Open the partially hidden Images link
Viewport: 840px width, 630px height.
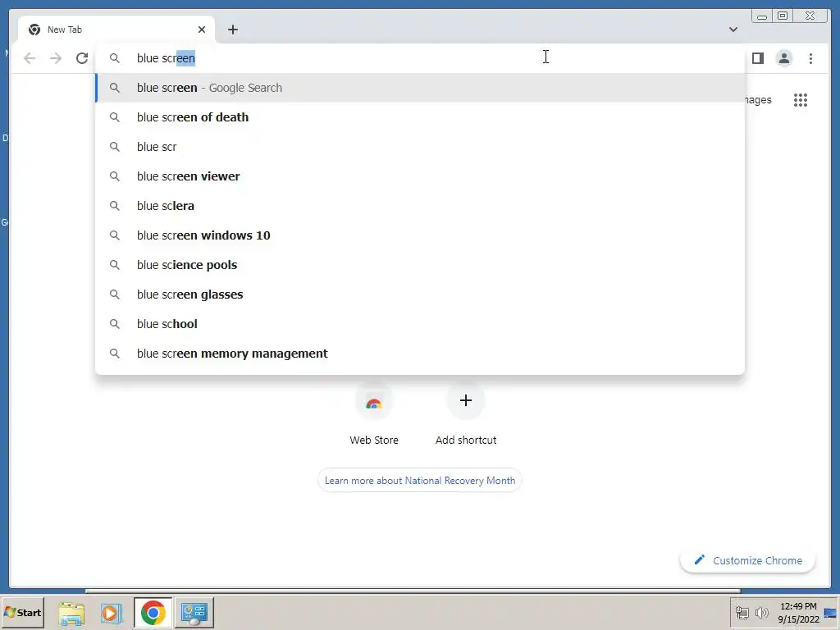(758, 100)
